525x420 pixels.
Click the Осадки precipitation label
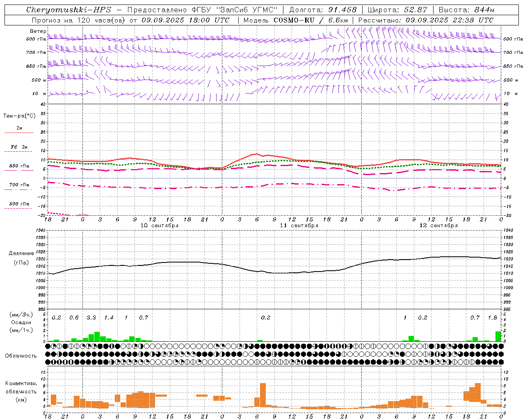coord(21,322)
